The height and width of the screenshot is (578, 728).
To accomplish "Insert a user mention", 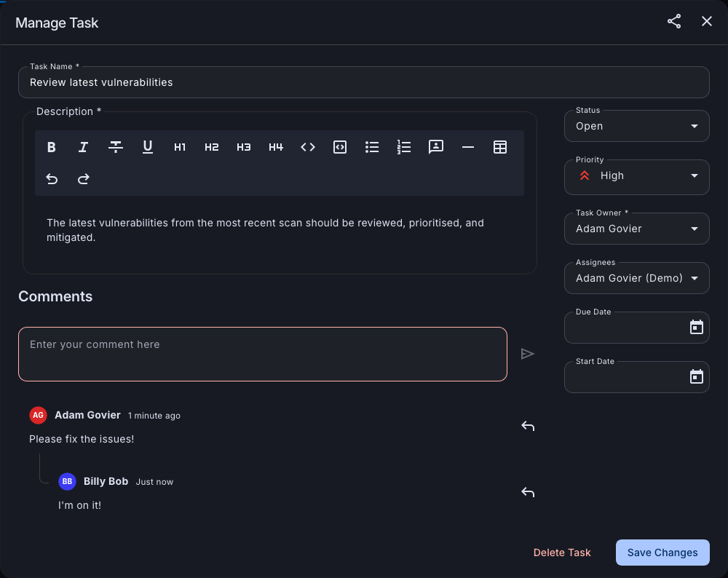I will point(436,147).
